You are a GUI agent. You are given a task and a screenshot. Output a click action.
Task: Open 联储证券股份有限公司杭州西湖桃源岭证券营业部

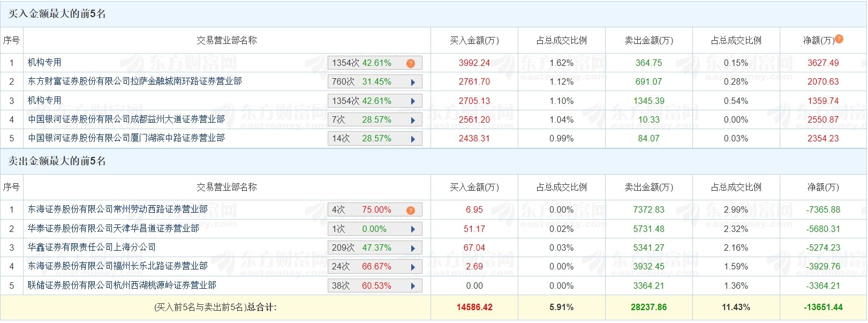click(x=122, y=285)
